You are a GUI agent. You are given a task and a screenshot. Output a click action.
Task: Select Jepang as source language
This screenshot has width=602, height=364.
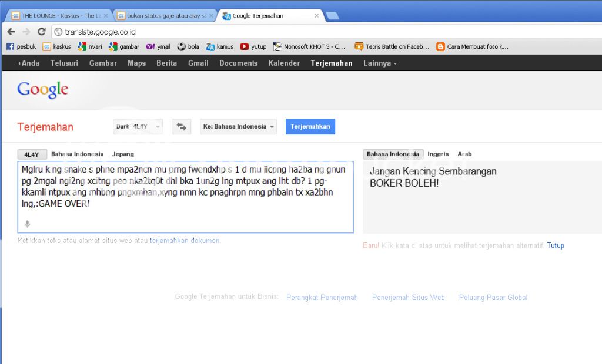coord(123,154)
